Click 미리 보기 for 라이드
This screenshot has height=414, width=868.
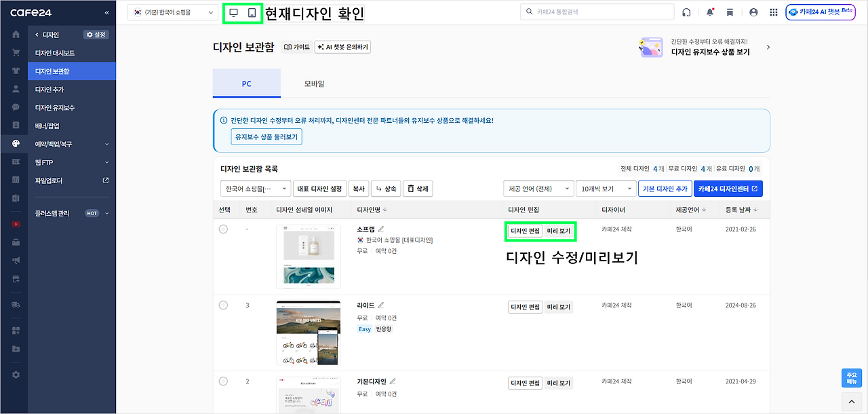point(559,307)
